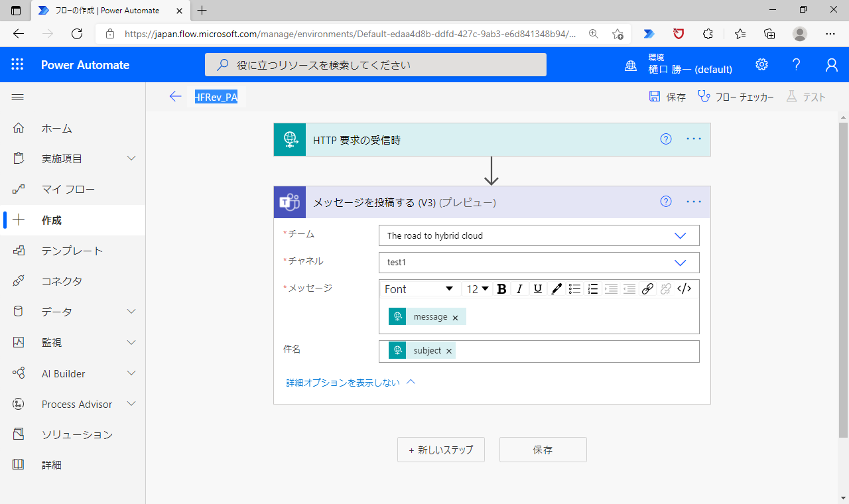This screenshot has height=504, width=849.
Task: Refresh the browser page
Action: (77, 34)
